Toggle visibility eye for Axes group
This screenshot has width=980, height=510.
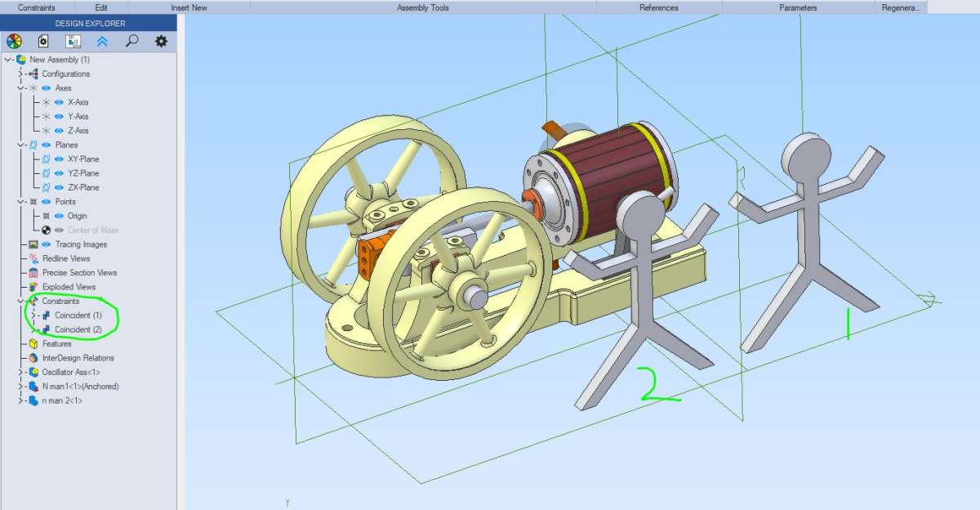(47, 87)
